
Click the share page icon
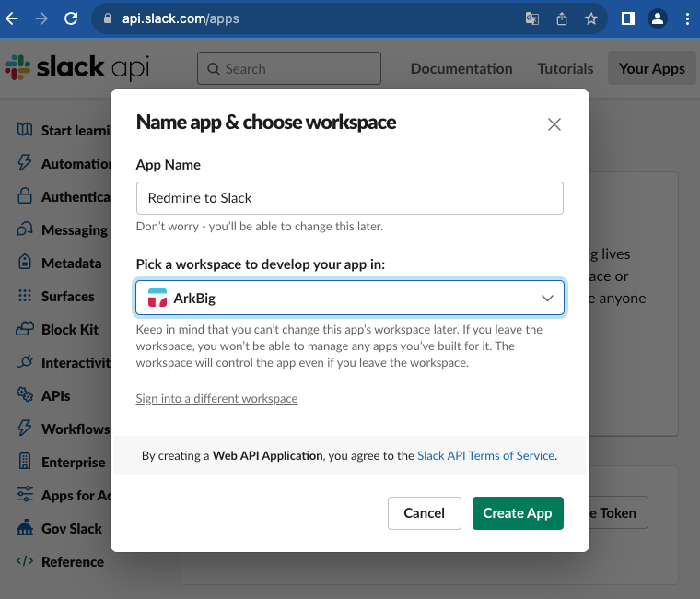[562, 18]
